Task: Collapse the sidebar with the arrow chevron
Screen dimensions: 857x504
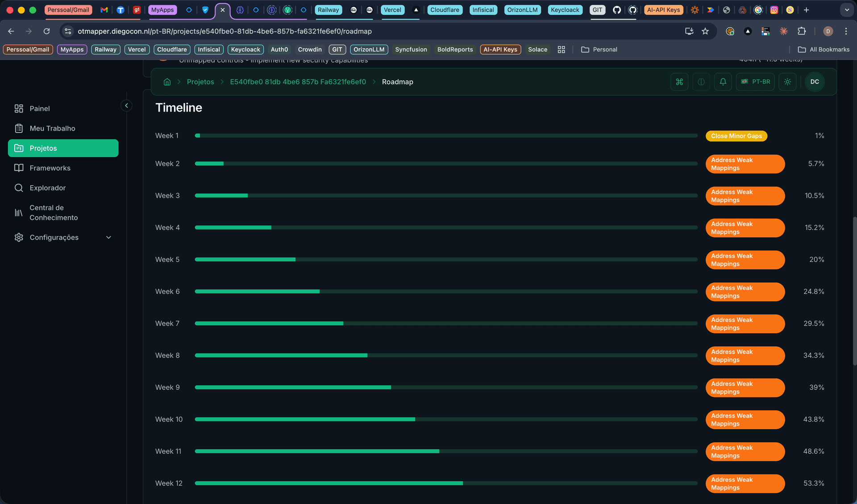Action: point(126,105)
